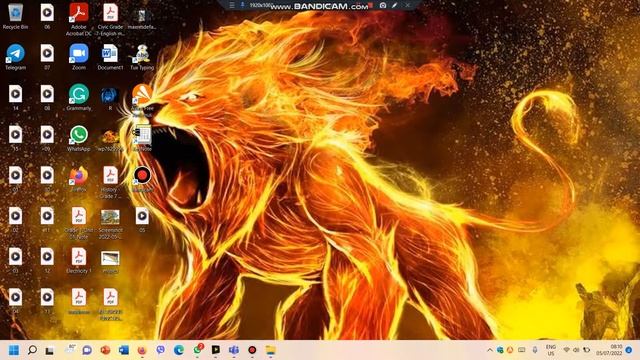The height and width of the screenshot is (360, 640).
Task: Open media file named 03
Action: (x=16, y=260)
